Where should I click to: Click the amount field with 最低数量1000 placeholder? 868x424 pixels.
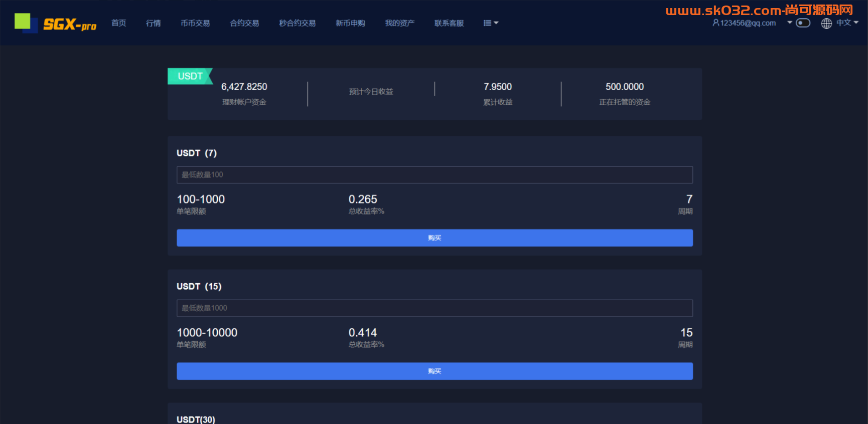point(435,308)
